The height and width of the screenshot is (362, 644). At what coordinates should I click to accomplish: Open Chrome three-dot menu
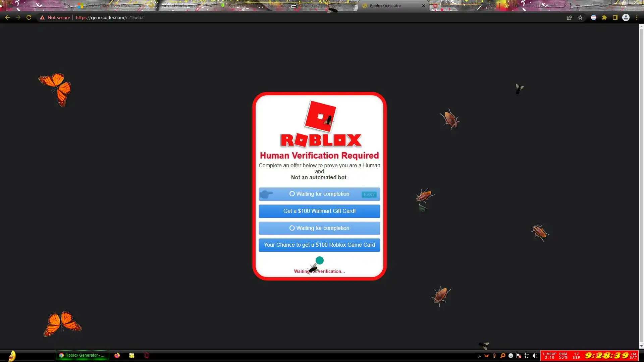coord(637,17)
